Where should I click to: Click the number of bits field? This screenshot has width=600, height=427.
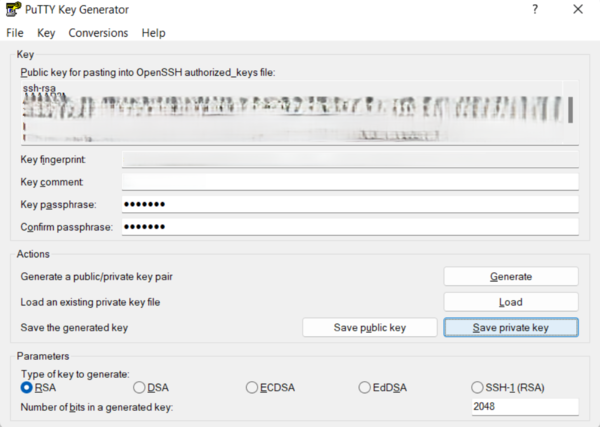(523, 407)
